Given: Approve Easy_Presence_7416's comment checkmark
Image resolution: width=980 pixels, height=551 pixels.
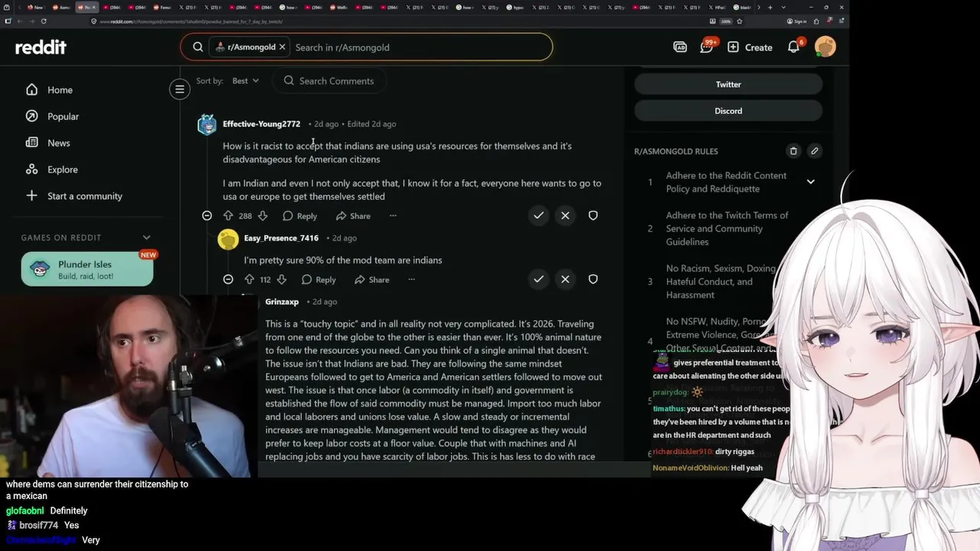Looking at the screenshot, I should point(538,279).
